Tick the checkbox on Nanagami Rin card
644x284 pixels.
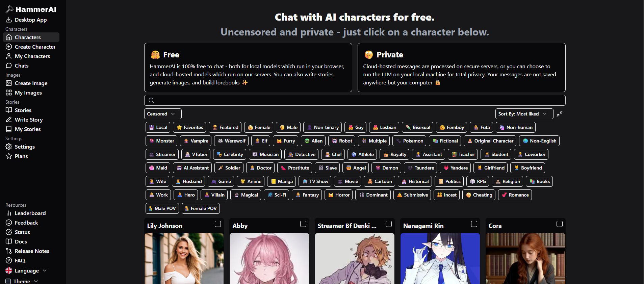coord(474,224)
